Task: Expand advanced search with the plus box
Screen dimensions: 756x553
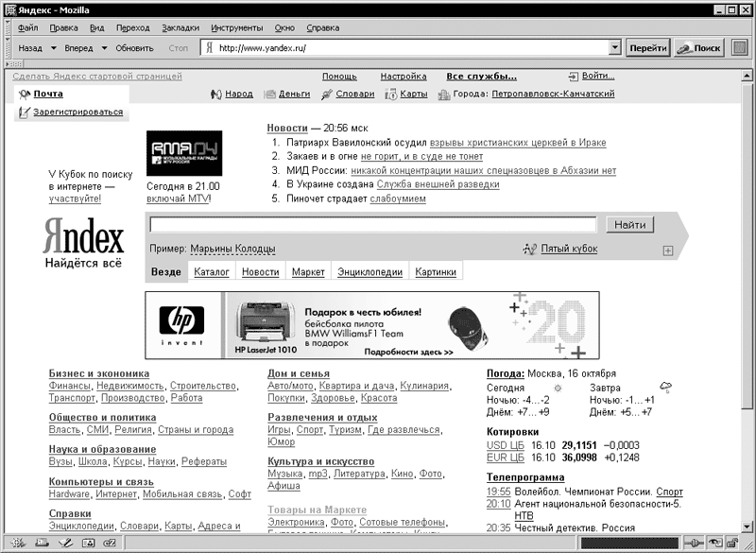Action: coord(668,251)
